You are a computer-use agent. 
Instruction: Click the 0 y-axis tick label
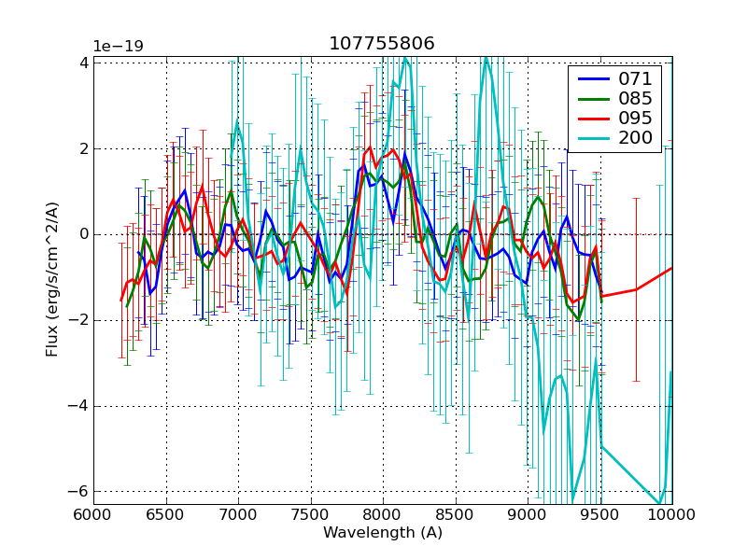(x=83, y=234)
